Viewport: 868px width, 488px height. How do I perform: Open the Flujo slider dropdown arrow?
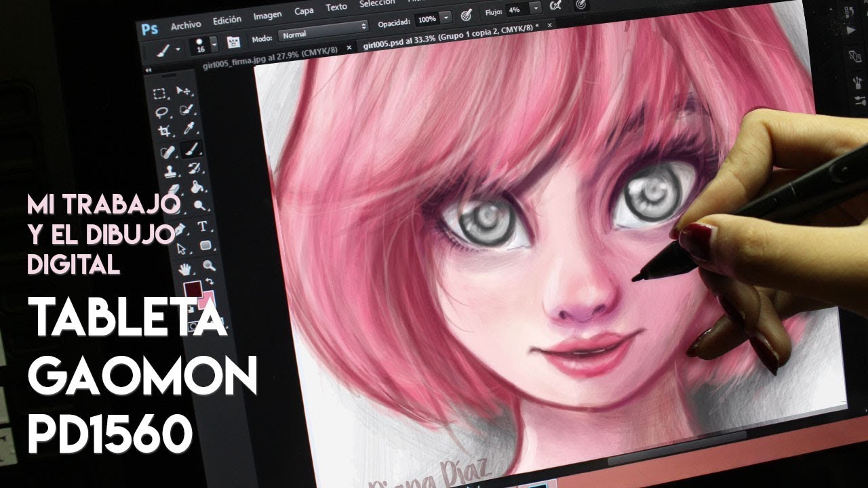(535, 8)
